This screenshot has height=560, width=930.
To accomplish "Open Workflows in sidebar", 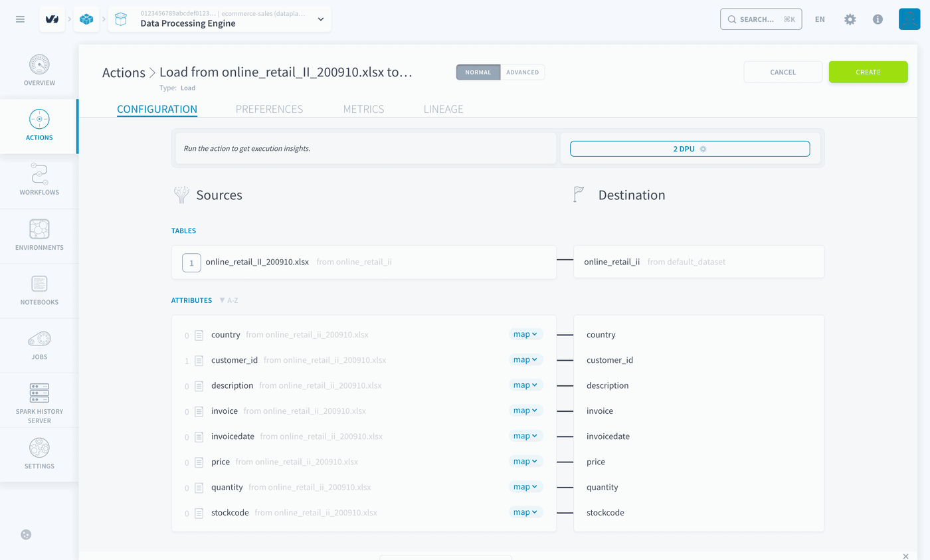I will pyautogui.click(x=39, y=181).
